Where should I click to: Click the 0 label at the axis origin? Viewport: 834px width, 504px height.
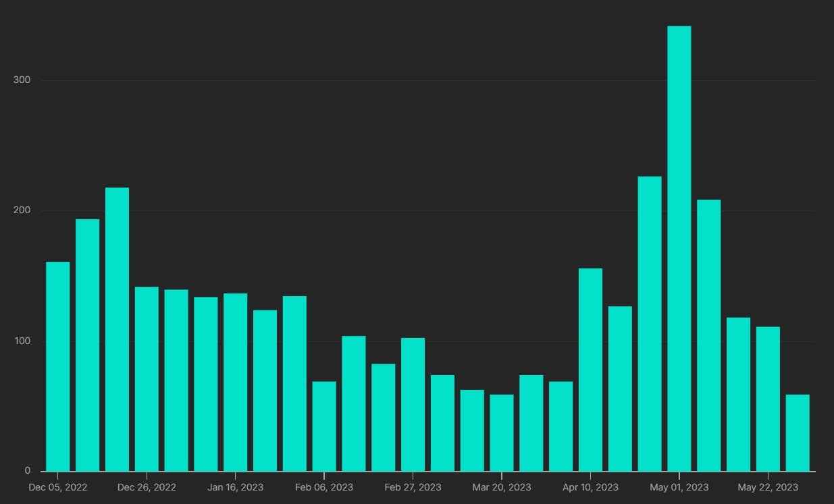[x=28, y=470]
